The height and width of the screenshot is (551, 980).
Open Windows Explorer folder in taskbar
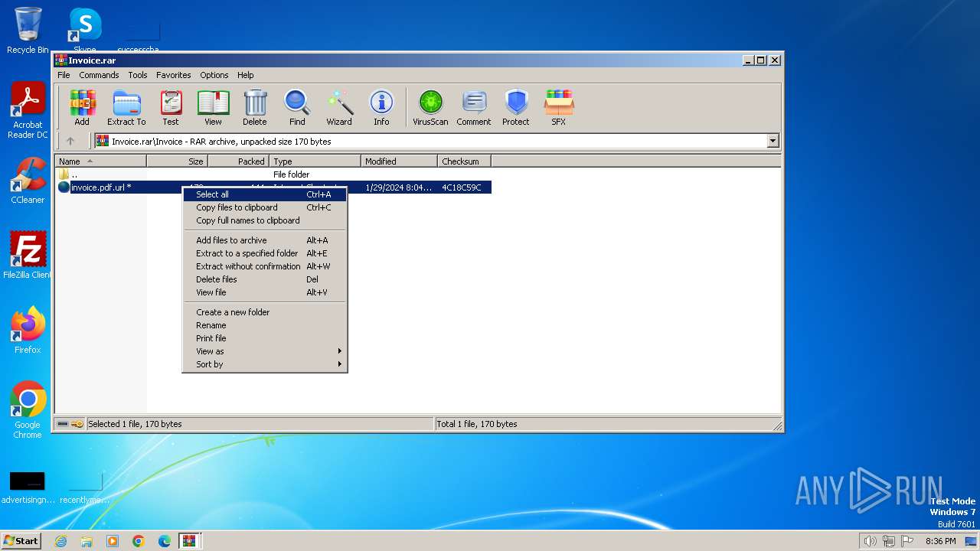(87, 541)
